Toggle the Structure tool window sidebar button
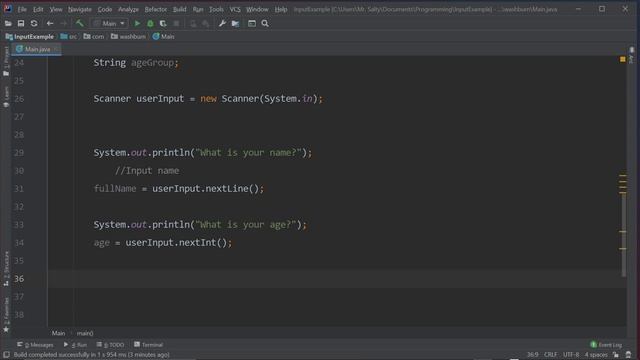 (6, 269)
